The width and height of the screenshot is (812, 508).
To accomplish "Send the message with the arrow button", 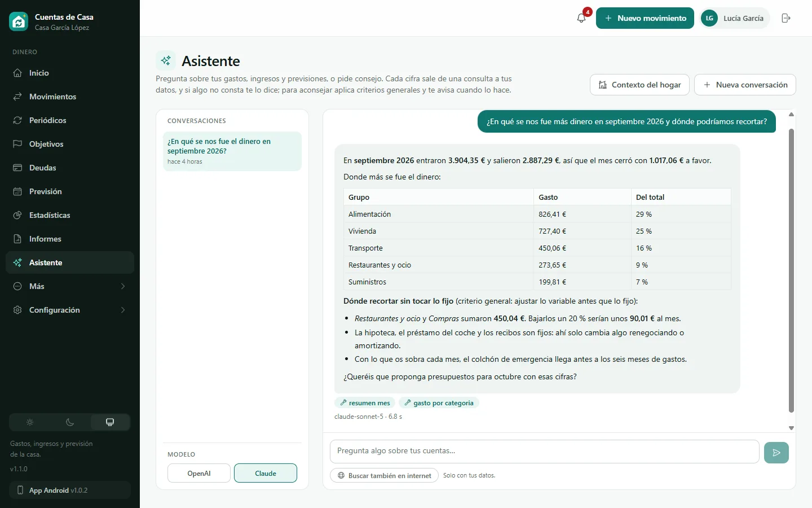I will 776,452.
